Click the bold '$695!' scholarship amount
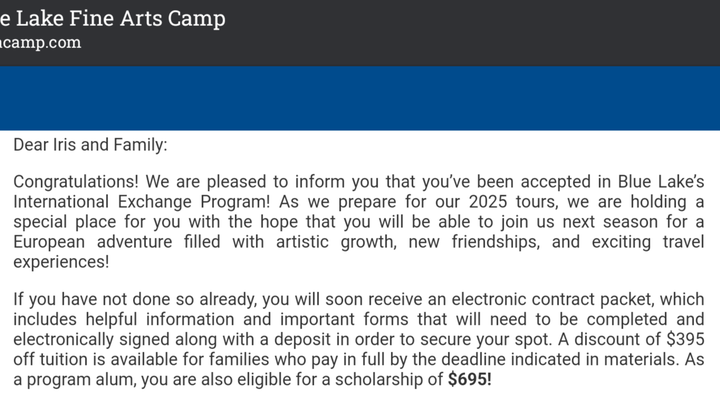This screenshot has width=720, height=405. click(x=470, y=379)
